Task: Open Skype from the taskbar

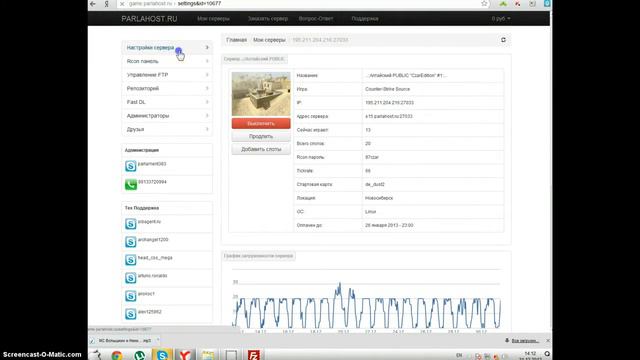Action: (x=162, y=355)
